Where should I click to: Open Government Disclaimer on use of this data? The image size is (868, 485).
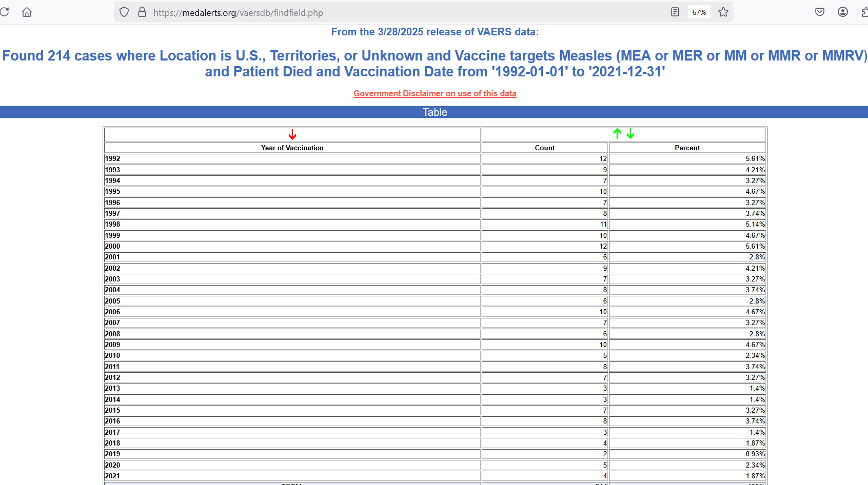pos(435,93)
